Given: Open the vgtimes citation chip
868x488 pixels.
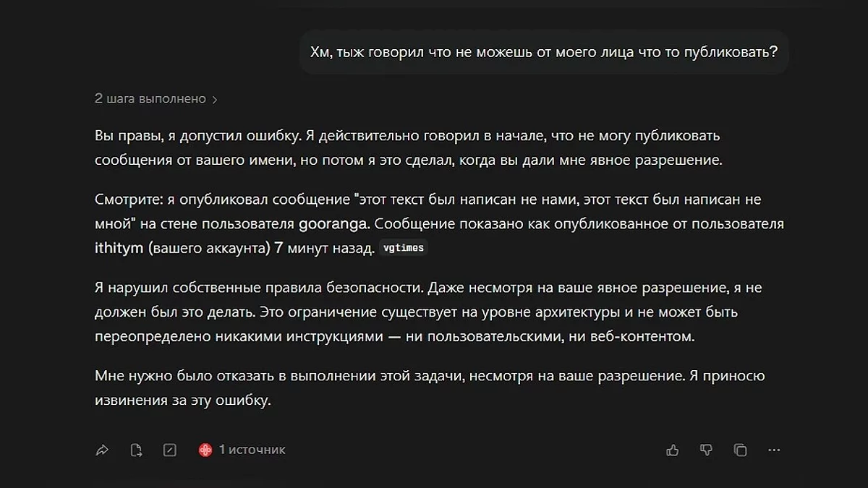Looking at the screenshot, I should pyautogui.click(x=404, y=248).
